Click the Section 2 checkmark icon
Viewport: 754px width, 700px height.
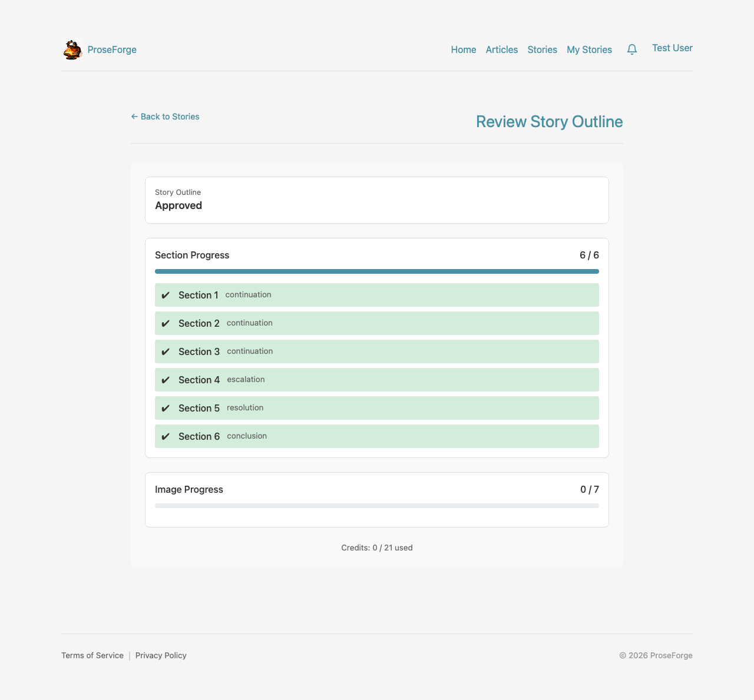[x=166, y=323]
